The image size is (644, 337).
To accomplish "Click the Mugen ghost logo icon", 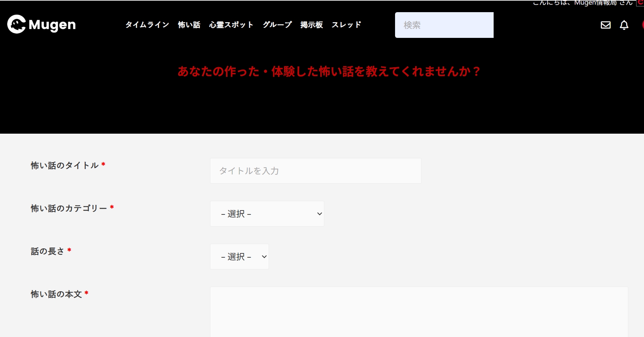I will (x=16, y=24).
